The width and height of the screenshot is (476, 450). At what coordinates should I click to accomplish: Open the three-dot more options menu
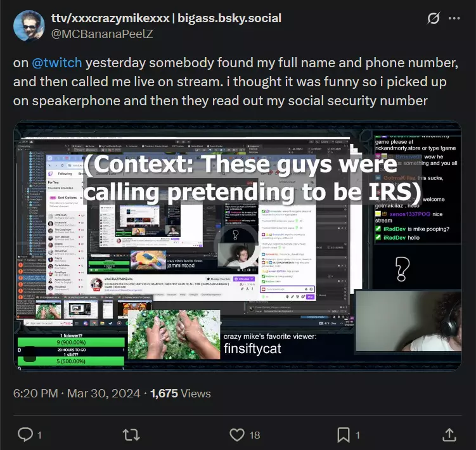454,18
